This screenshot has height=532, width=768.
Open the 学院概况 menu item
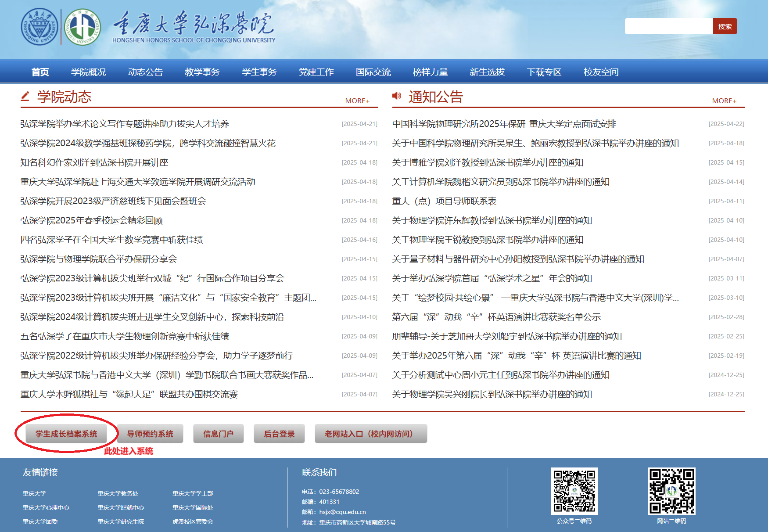tap(89, 72)
